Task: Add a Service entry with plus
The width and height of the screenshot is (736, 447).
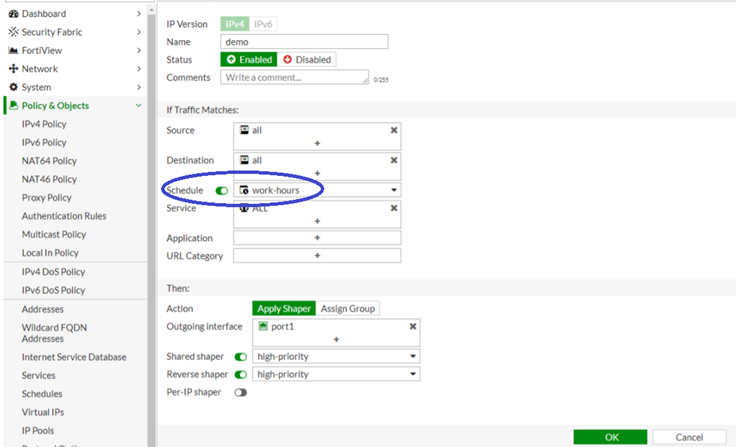Action: (x=317, y=221)
